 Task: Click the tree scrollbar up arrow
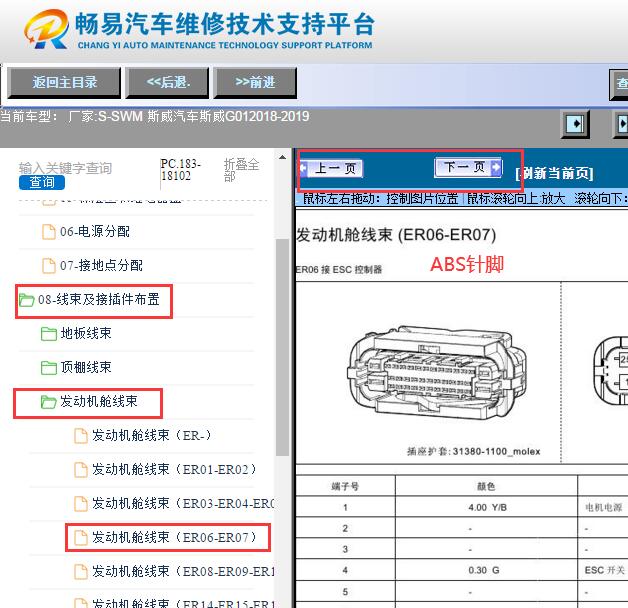tap(282, 157)
